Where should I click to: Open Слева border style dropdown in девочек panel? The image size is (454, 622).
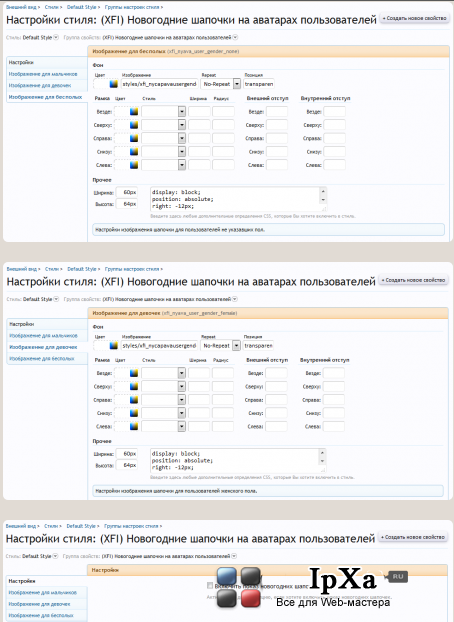(x=181, y=426)
